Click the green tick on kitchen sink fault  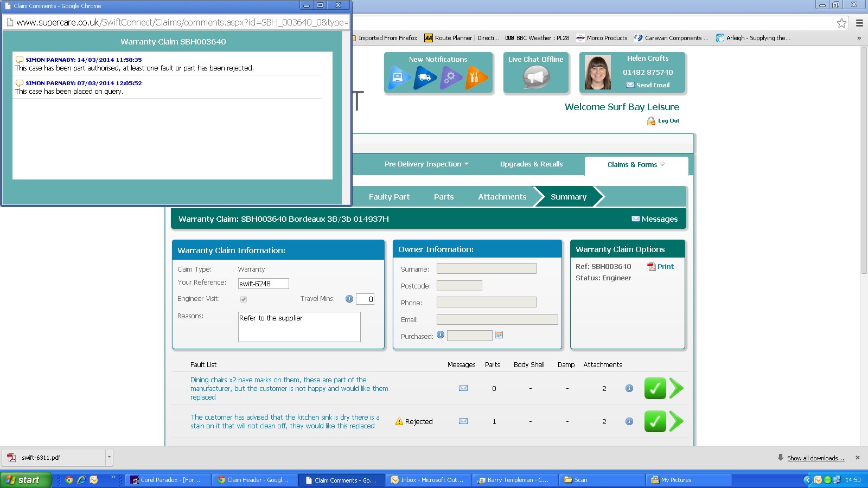click(655, 421)
